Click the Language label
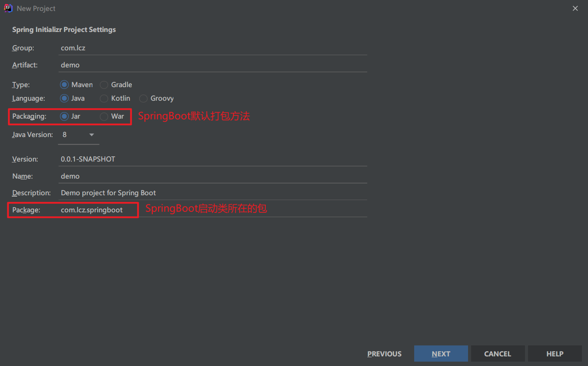Viewport: 588px width, 366px height. point(28,99)
